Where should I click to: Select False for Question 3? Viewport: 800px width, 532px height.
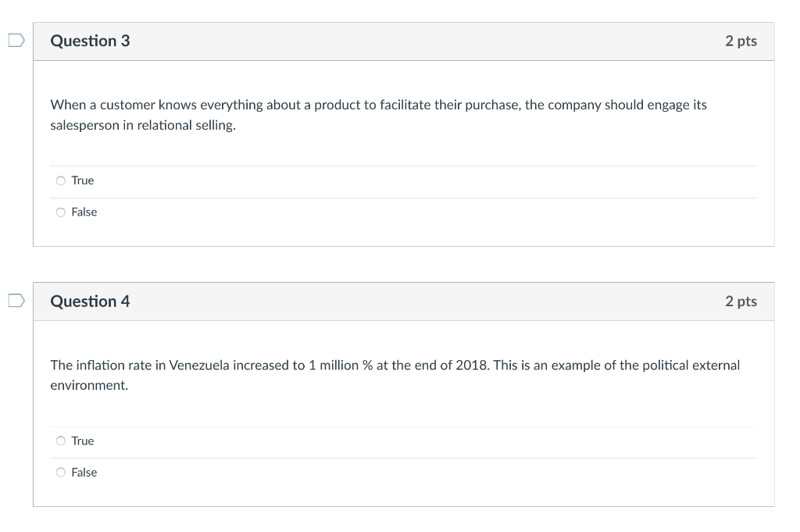coord(60,212)
